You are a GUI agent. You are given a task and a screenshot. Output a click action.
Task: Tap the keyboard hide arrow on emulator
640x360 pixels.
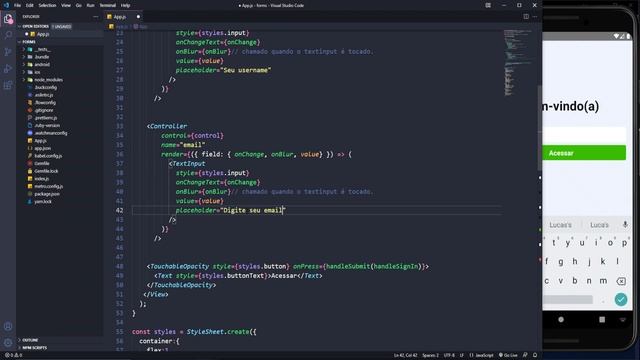click(623, 320)
